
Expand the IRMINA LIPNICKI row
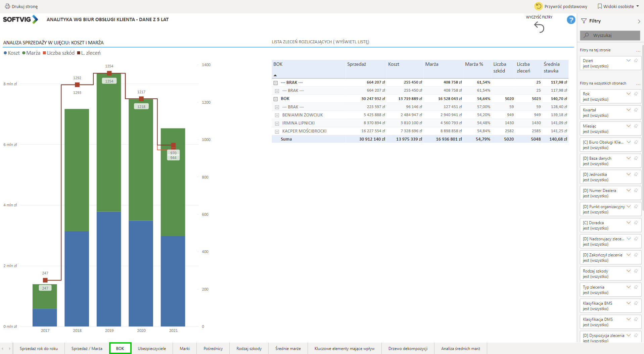(x=277, y=123)
